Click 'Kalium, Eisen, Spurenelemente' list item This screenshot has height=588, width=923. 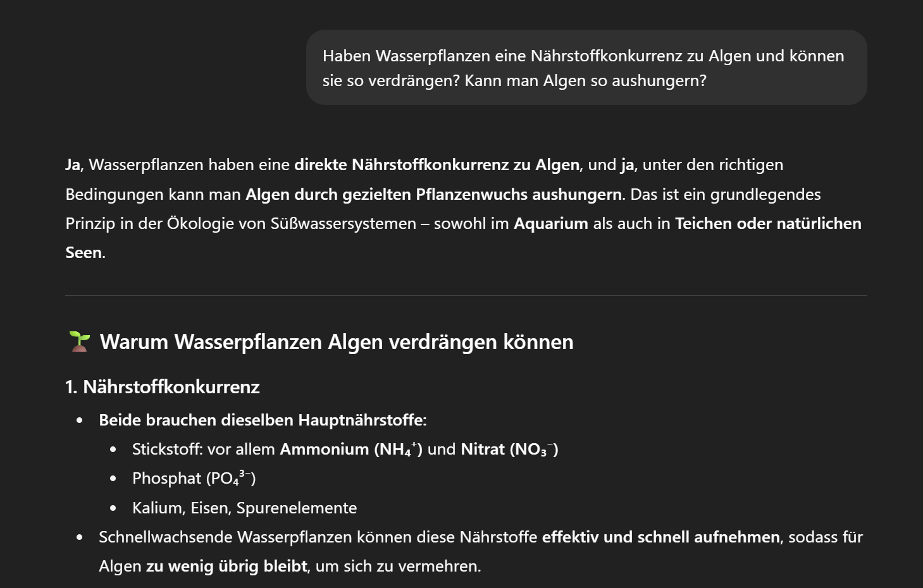pyautogui.click(x=244, y=508)
